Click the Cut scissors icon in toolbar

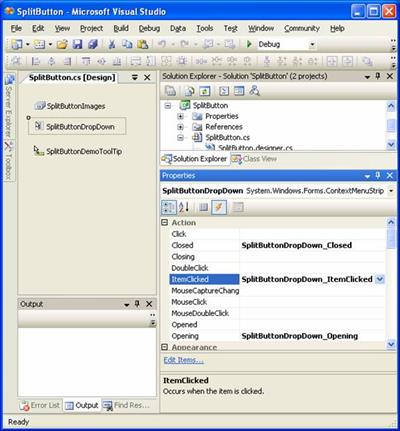coord(112,44)
